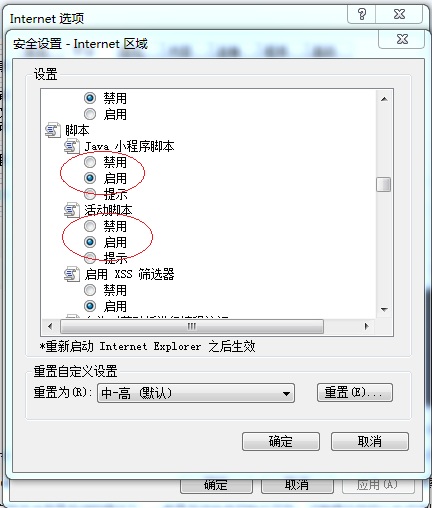Click the horizontal scrollbar left arrow
432x508 pixels.
[x=50, y=326]
